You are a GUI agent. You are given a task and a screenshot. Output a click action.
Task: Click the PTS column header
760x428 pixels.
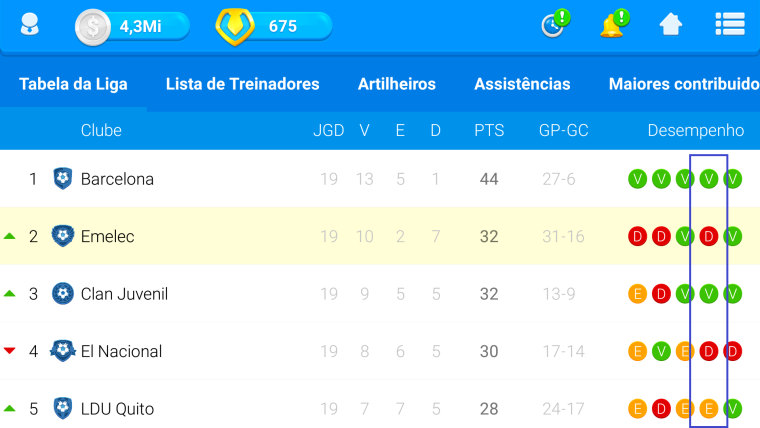point(489,130)
